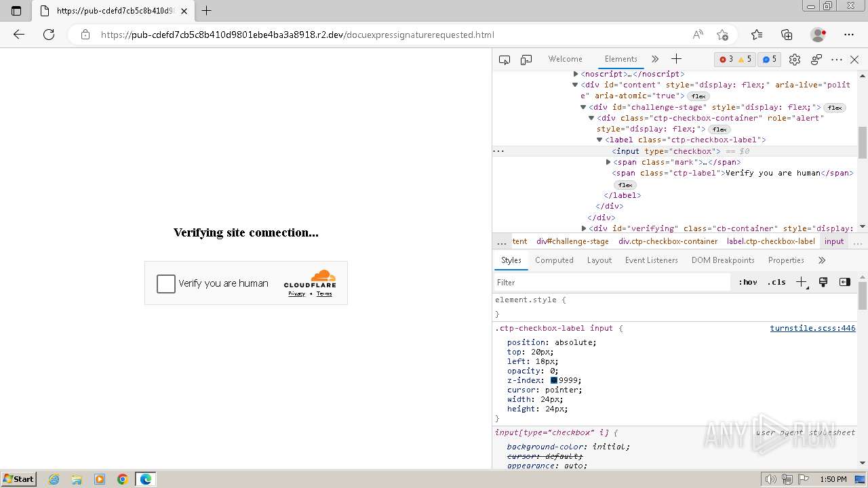868x488 pixels.
Task: Close the DevTools panel
Action: tap(854, 60)
